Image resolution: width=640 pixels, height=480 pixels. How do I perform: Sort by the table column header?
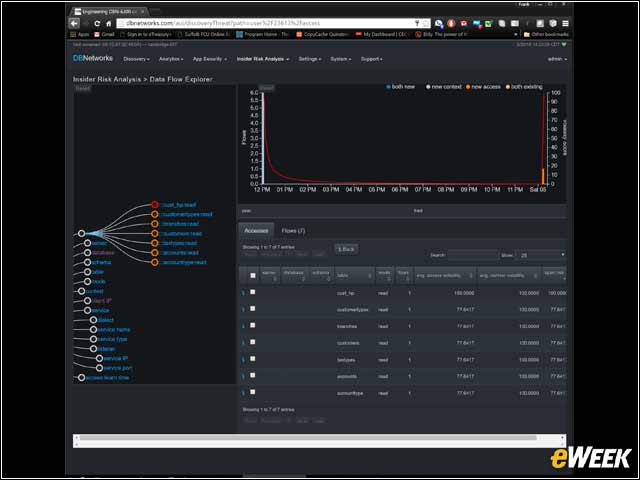point(354,276)
